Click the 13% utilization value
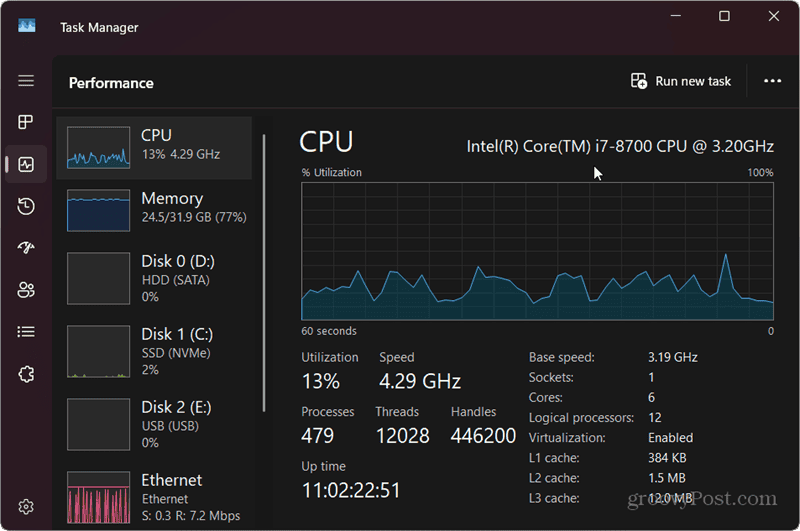 click(x=320, y=381)
